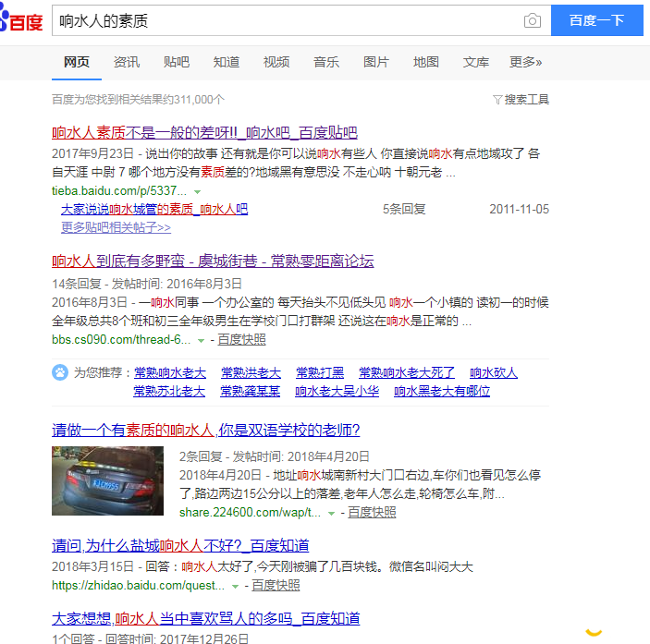Click the bbs.cs090.com/thread-6... URL
This screenshot has width=650, height=644.
[121, 340]
